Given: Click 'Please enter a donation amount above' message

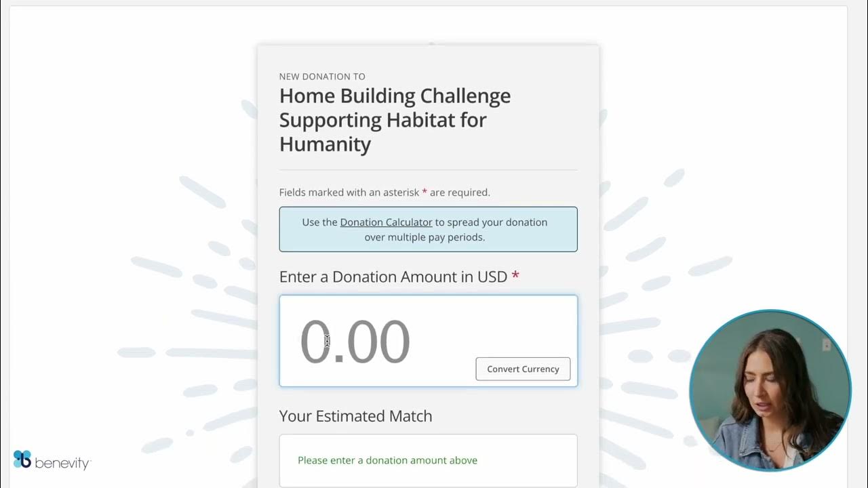Looking at the screenshot, I should point(387,460).
